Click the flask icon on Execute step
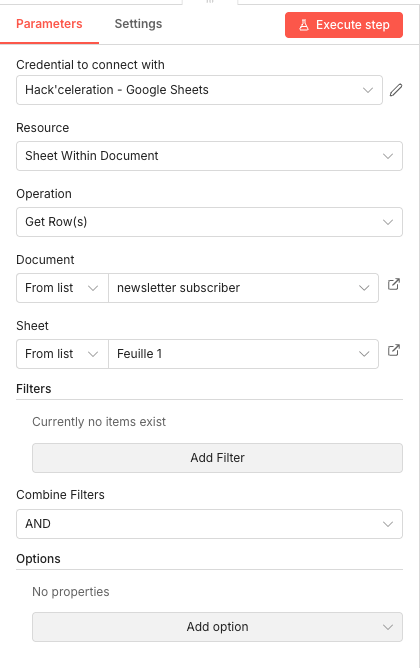 tap(304, 25)
